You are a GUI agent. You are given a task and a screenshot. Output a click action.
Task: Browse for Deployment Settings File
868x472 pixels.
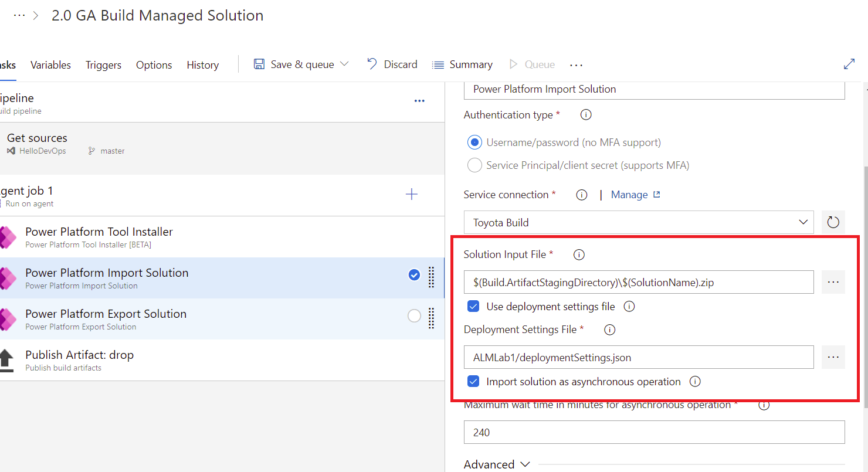click(x=833, y=357)
